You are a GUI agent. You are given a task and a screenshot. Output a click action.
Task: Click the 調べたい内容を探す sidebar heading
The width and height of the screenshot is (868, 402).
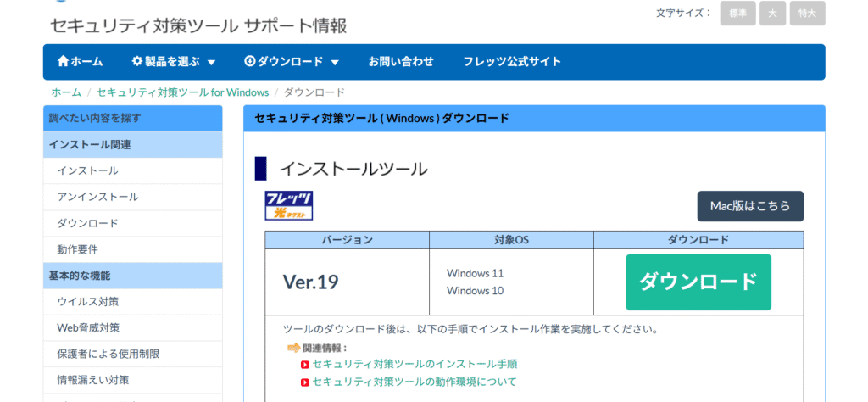[x=133, y=118]
